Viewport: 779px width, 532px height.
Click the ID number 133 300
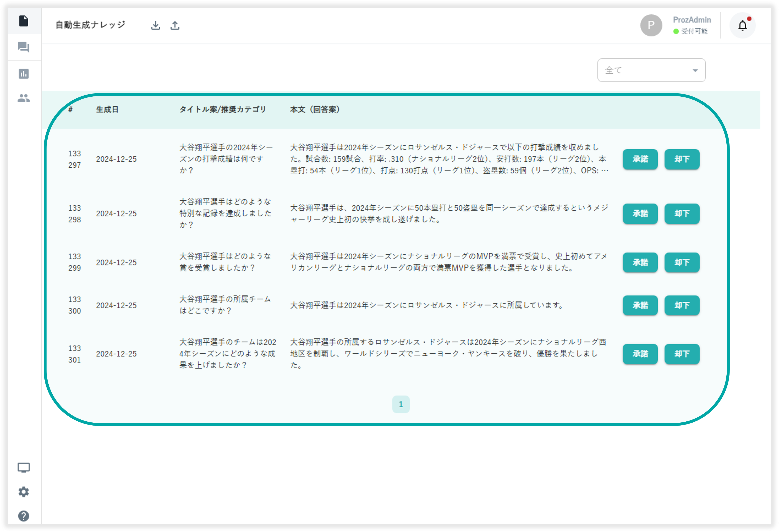click(x=74, y=305)
